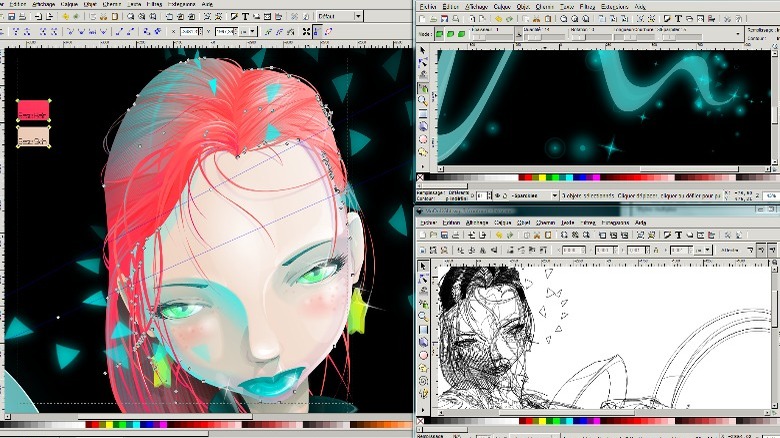
Task: Open the Aide menu in bottom-right window
Action: click(x=640, y=222)
